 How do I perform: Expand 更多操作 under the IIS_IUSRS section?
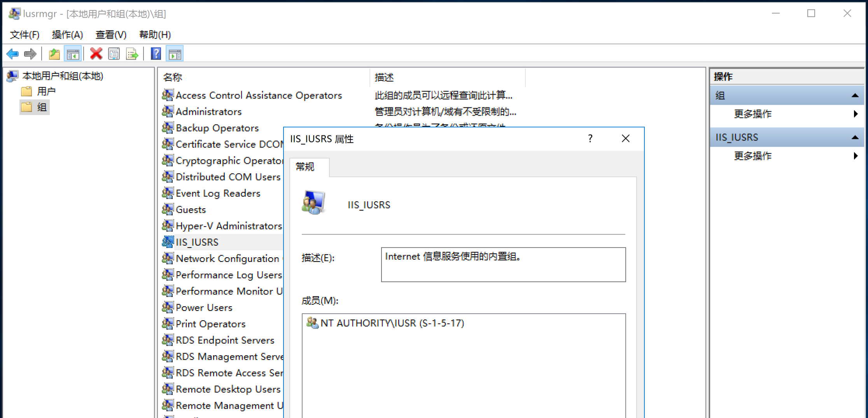coord(753,156)
